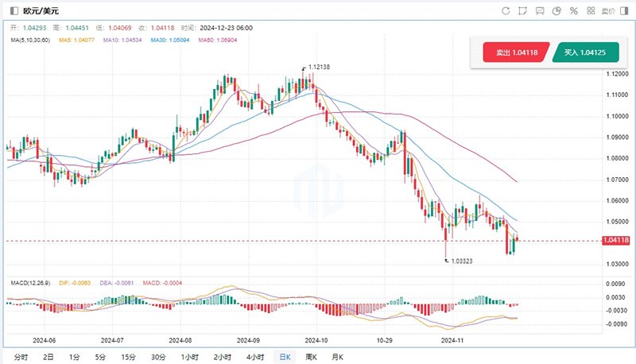Click the 1.04118 current price marker
The image size is (636, 364).
click(x=617, y=241)
